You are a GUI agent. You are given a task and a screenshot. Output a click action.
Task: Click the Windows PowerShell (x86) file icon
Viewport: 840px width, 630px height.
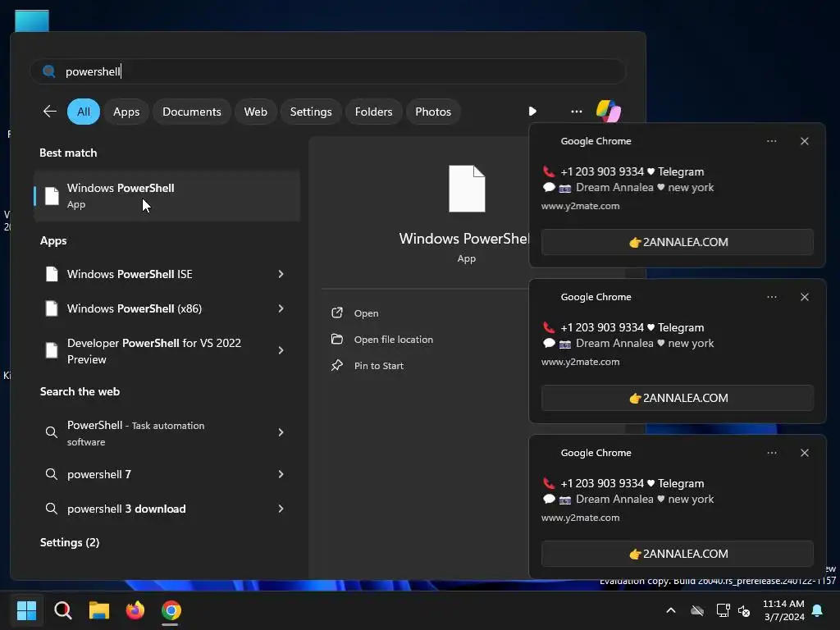[x=52, y=308]
